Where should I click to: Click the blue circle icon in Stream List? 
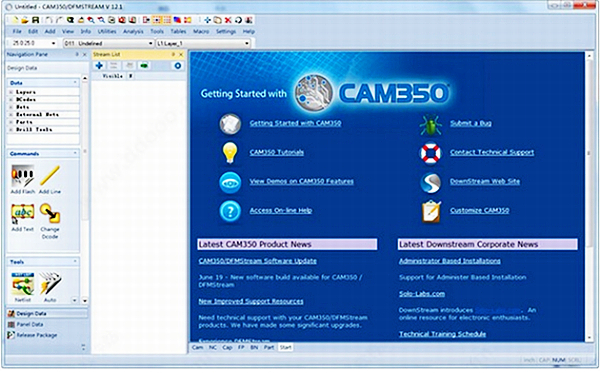click(x=178, y=66)
